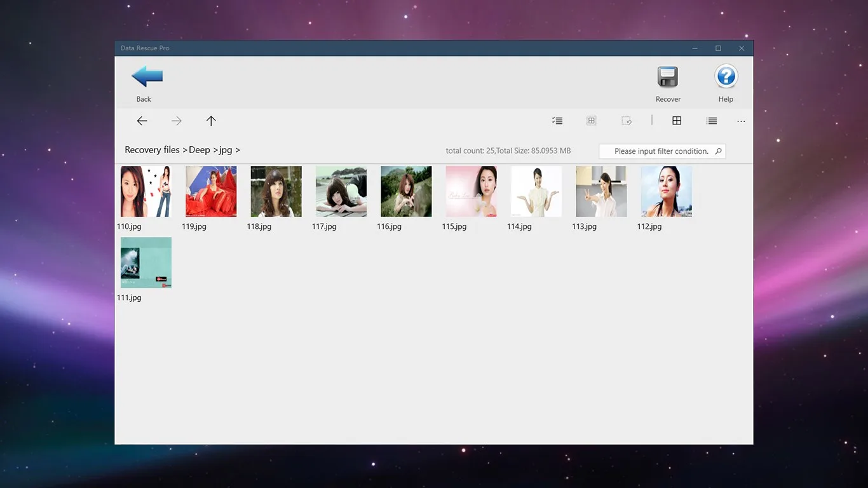Viewport: 868px width, 488px height.
Task: Select the 119.jpg red dress thumbnail
Action: click(211, 191)
